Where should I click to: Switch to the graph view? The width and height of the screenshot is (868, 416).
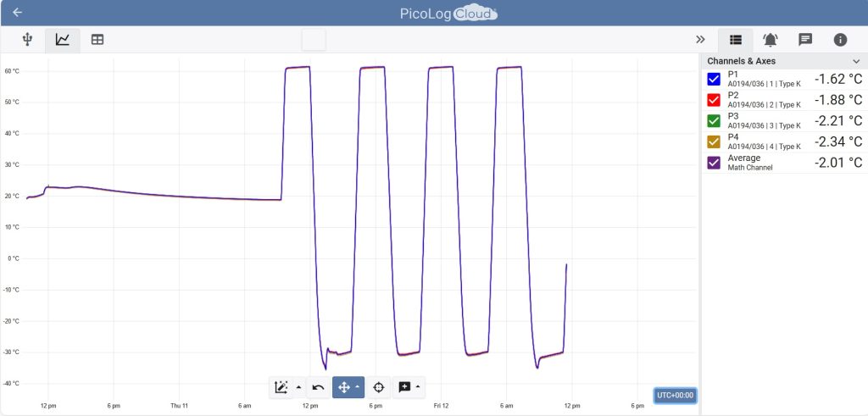coord(63,40)
